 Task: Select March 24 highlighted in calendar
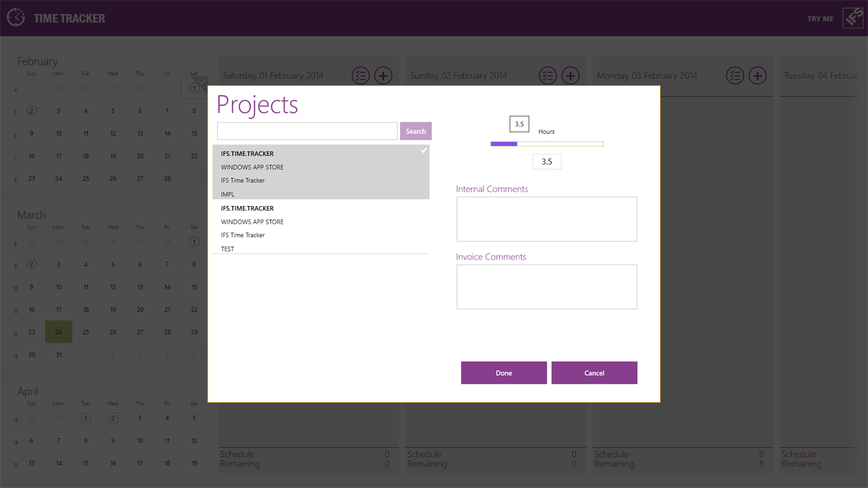tap(58, 332)
